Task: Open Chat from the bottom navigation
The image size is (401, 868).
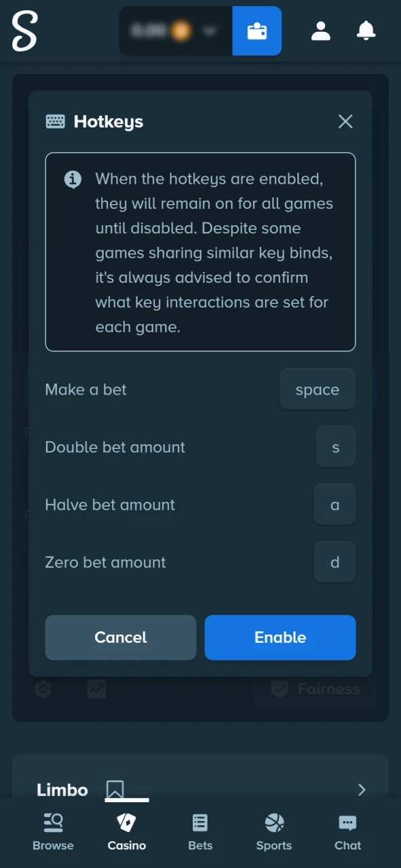Action: click(347, 830)
